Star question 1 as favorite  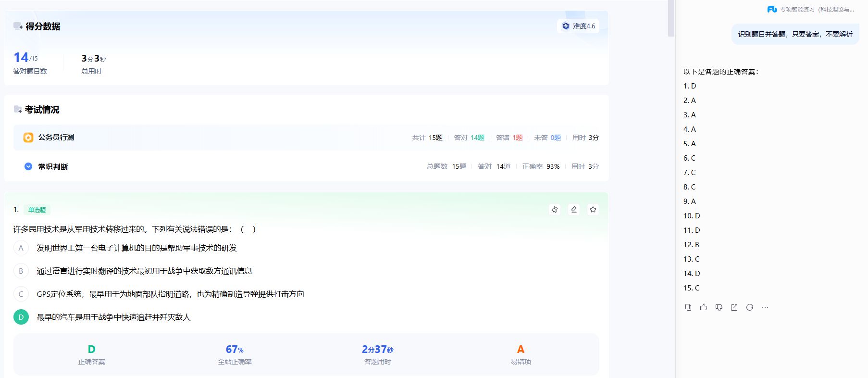coord(593,210)
